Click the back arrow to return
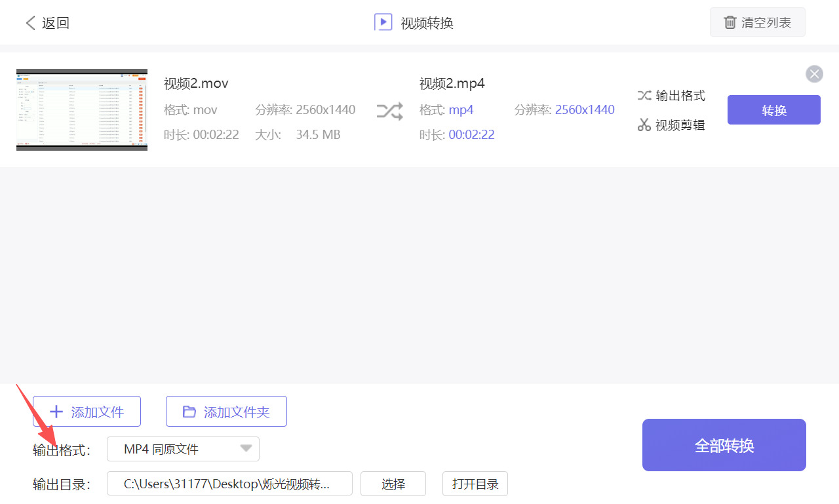The width and height of the screenshot is (839, 504). pos(31,22)
